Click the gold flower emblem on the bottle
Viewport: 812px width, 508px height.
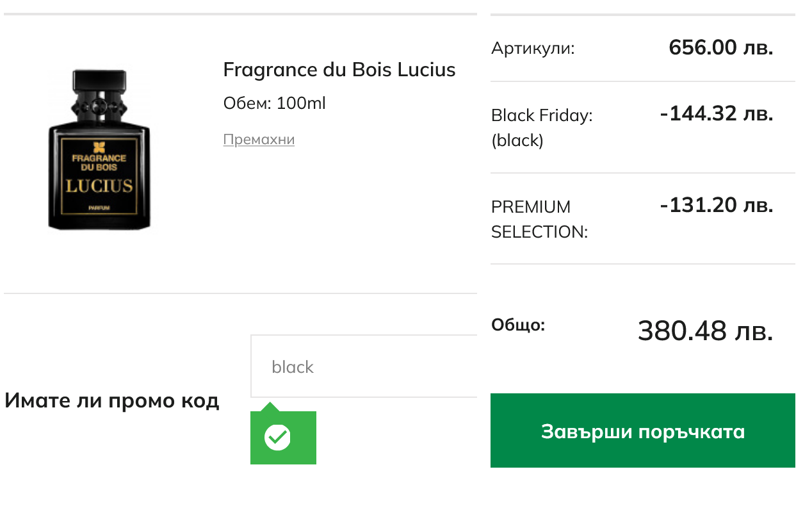tap(99, 146)
